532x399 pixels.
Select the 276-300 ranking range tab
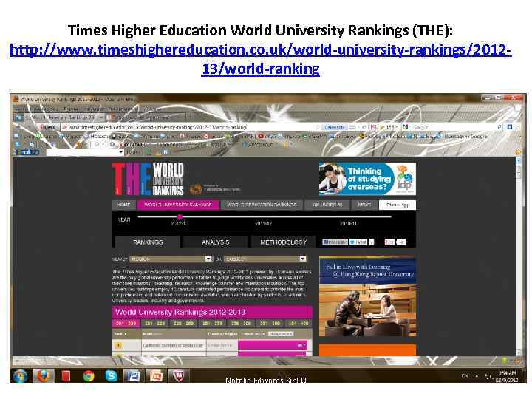[241, 324]
